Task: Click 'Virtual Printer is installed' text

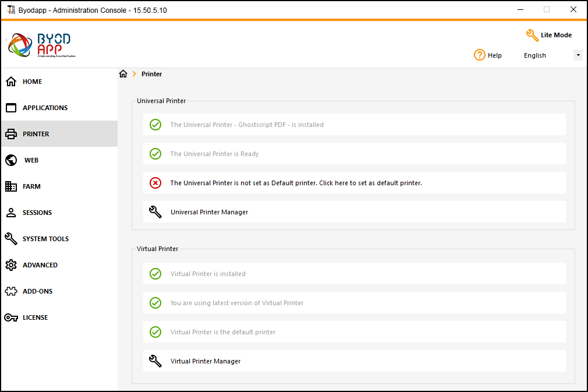Action: [208, 274]
